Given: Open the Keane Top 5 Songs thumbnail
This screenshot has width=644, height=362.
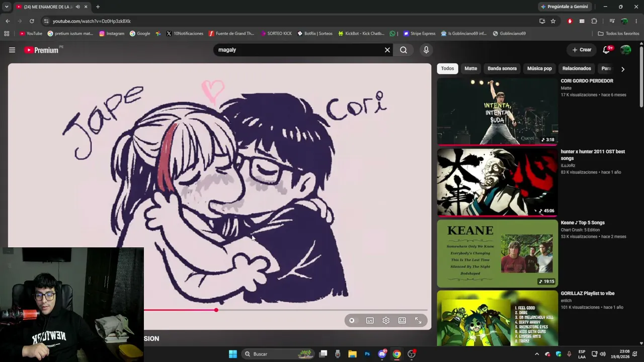Looking at the screenshot, I should (x=497, y=253).
